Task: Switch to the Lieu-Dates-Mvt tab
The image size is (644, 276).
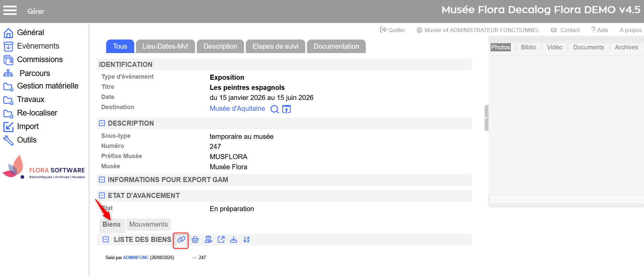Action: 165,46
